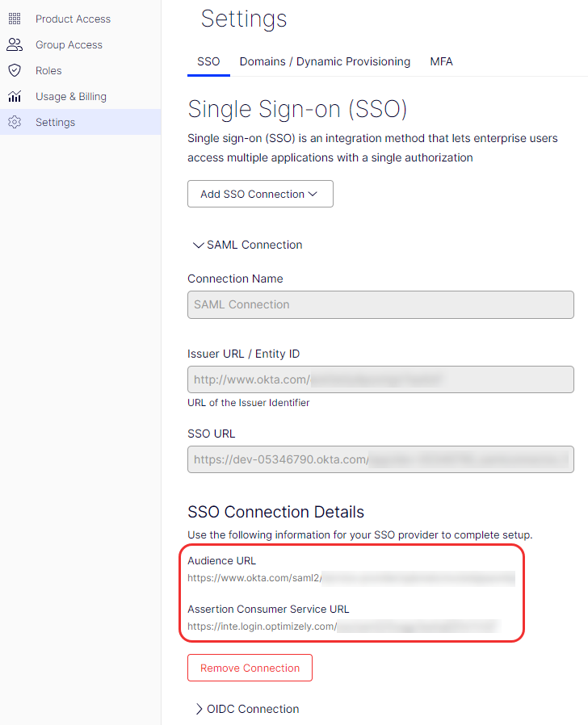Click the Remove Connection button

(250, 668)
